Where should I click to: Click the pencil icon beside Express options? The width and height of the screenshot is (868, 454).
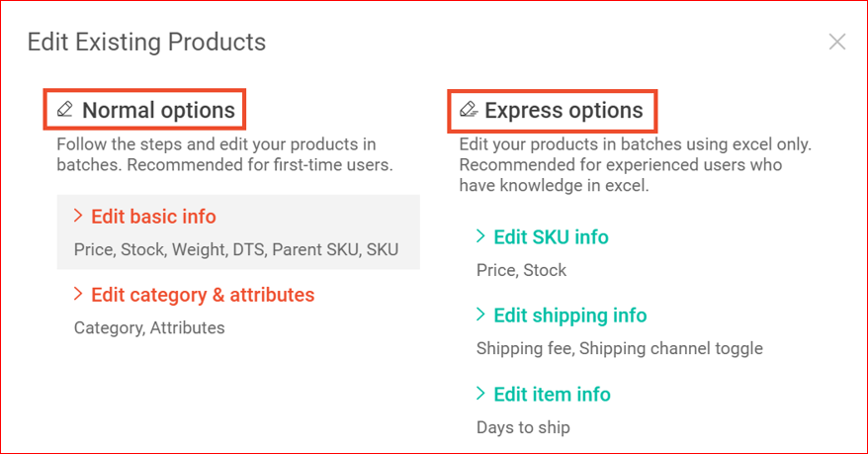(x=469, y=109)
